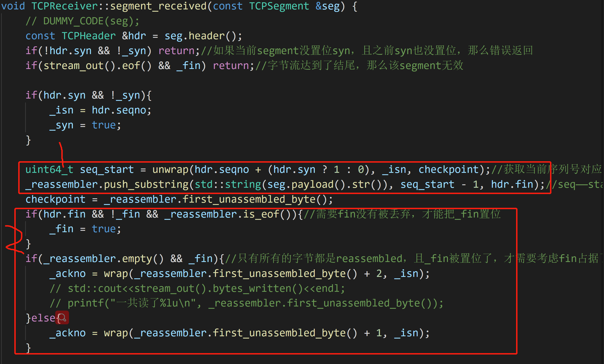Click the DUMMY_CODE(seg) comment line
This screenshot has width=604, height=364.
pos(82,21)
